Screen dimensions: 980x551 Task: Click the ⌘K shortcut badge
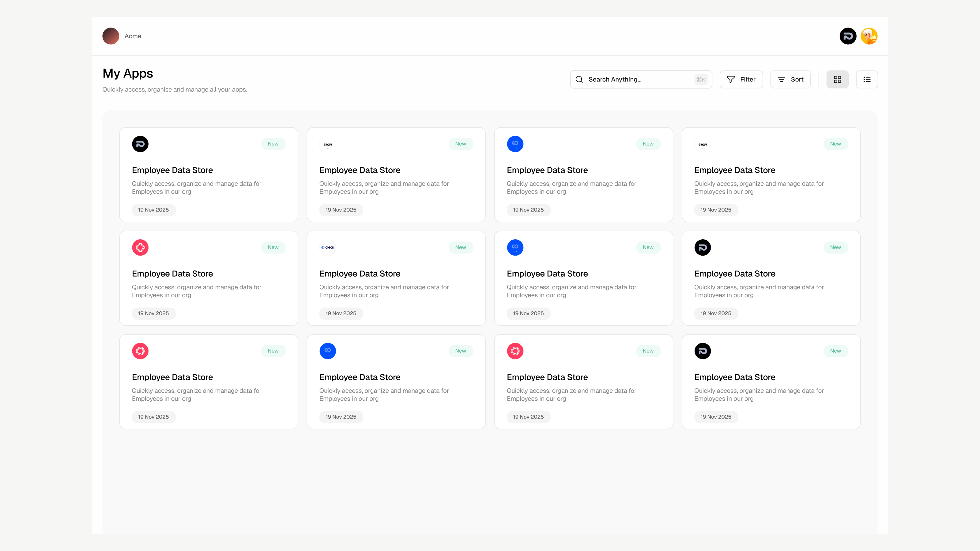[x=700, y=80]
